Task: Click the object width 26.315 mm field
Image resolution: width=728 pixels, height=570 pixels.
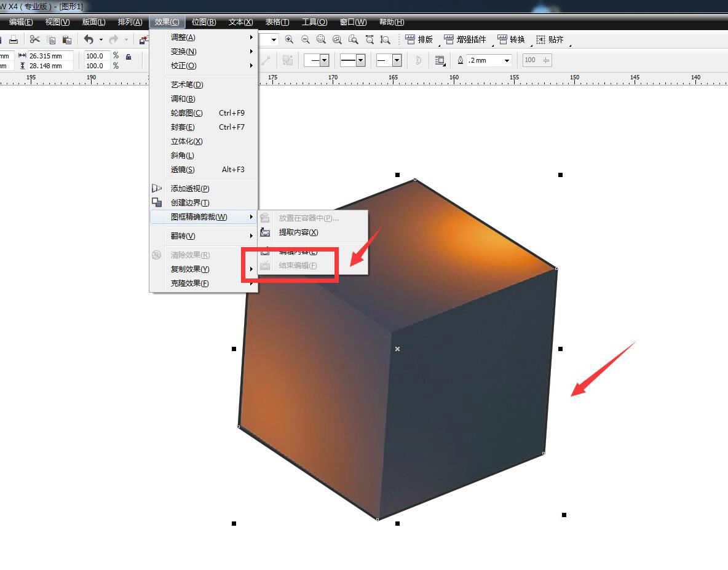Action: [50, 56]
